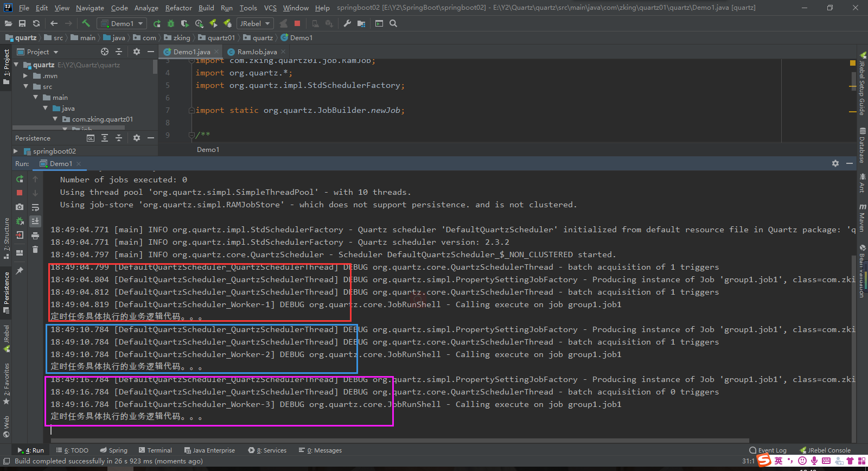
Task: Open the 6: TODO tool window
Action: pos(72,450)
